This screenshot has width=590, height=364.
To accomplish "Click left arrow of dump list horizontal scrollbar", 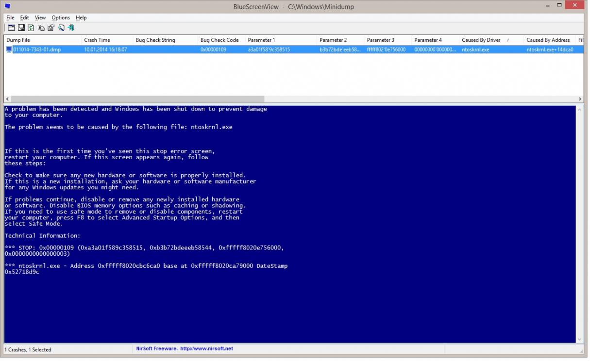I will point(7,99).
